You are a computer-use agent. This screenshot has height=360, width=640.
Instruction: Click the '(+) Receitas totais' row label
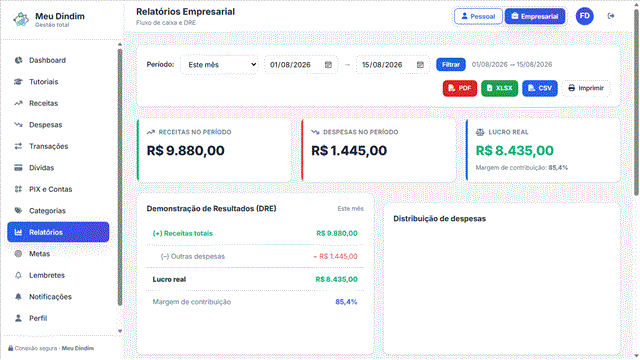click(x=182, y=233)
